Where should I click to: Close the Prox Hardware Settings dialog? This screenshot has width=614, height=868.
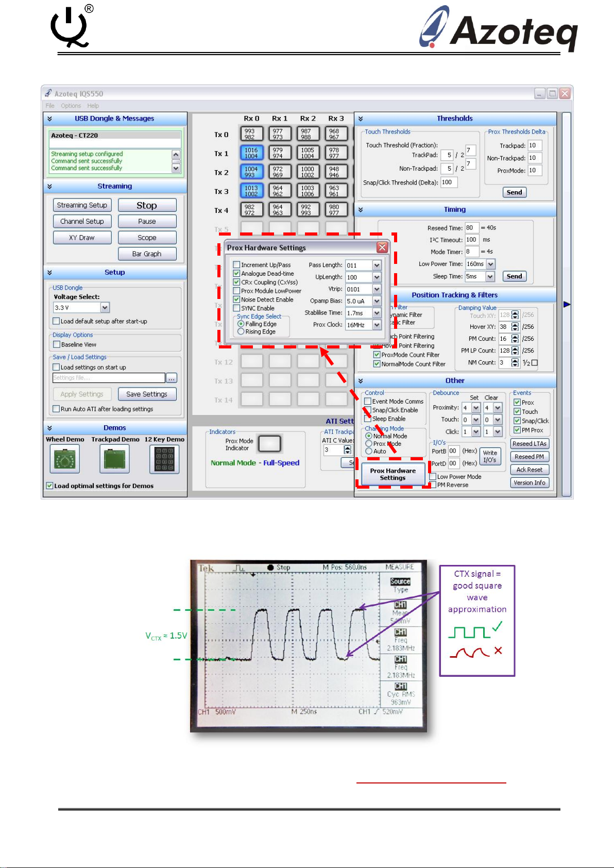click(382, 247)
